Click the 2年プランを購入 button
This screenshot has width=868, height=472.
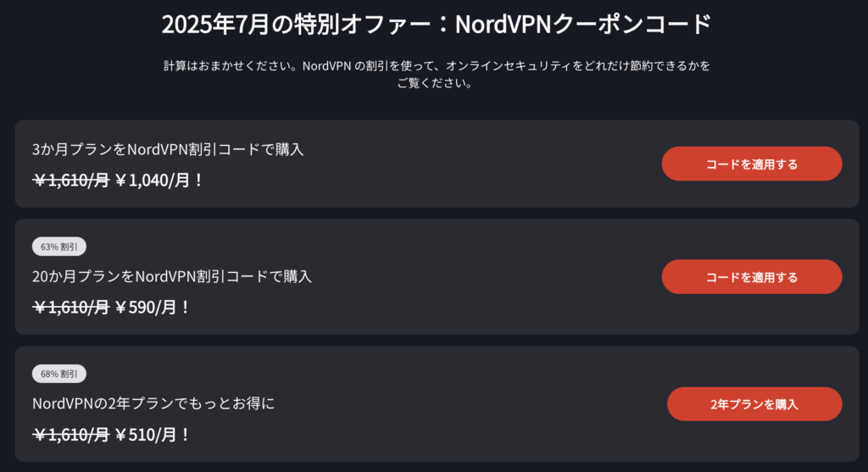coord(754,404)
